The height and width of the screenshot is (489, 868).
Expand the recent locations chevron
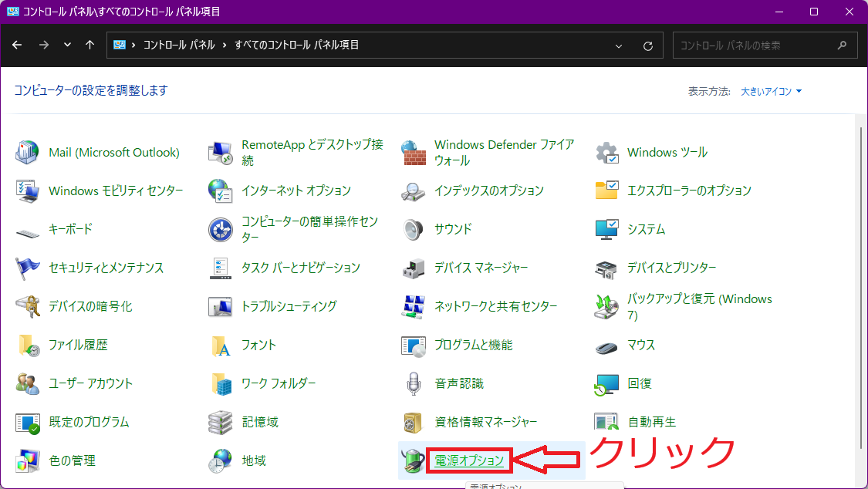[x=67, y=46]
